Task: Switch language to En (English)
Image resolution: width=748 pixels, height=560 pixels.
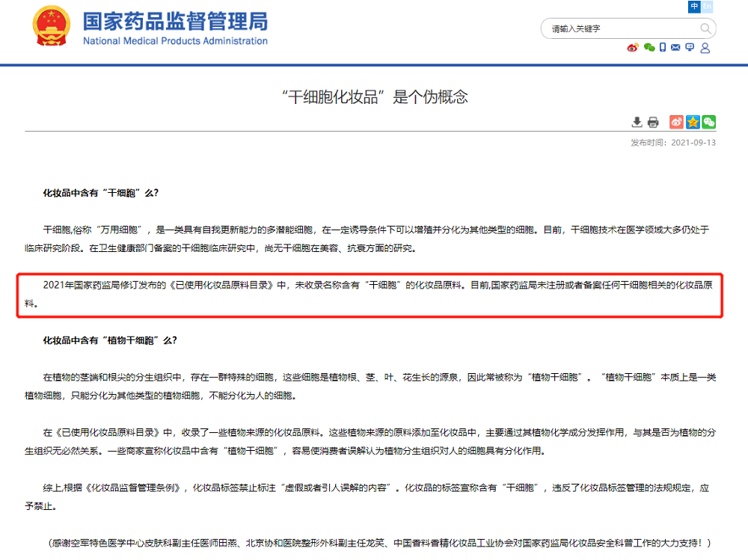Action: click(708, 6)
